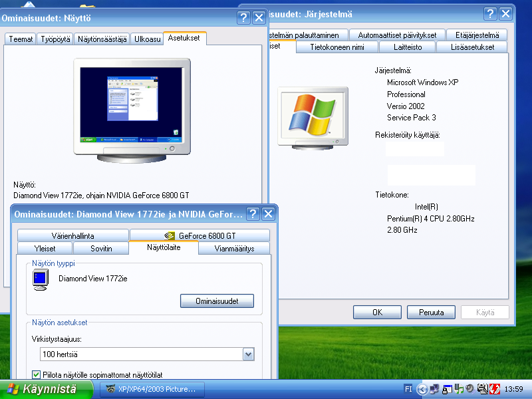Open help in Diamond View properties dialog
Image resolution: width=532 pixels, height=399 pixels.
coord(253,214)
